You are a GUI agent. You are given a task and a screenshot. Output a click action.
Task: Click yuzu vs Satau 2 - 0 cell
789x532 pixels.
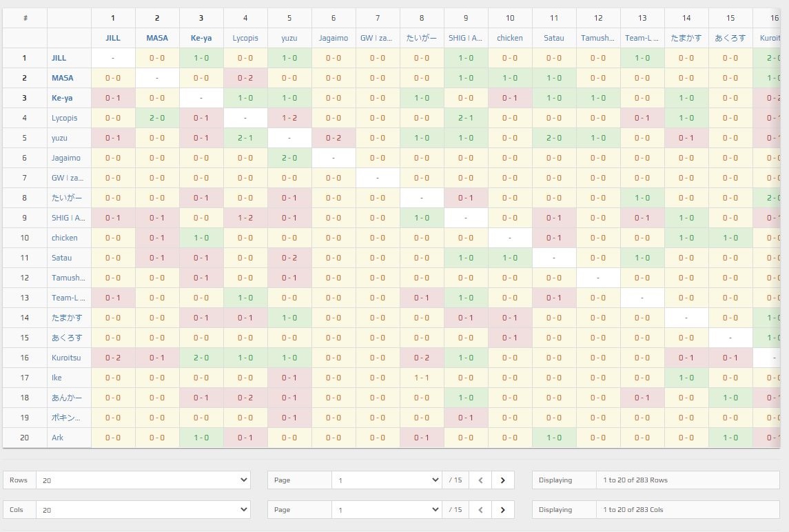[554, 138]
